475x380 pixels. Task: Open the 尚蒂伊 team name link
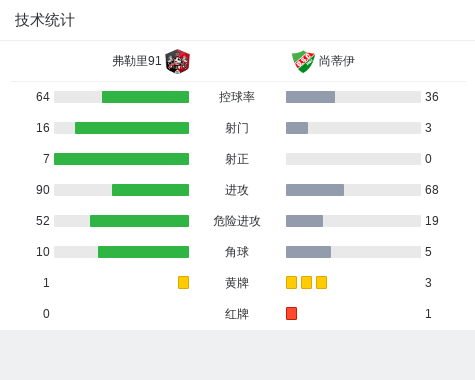(337, 61)
